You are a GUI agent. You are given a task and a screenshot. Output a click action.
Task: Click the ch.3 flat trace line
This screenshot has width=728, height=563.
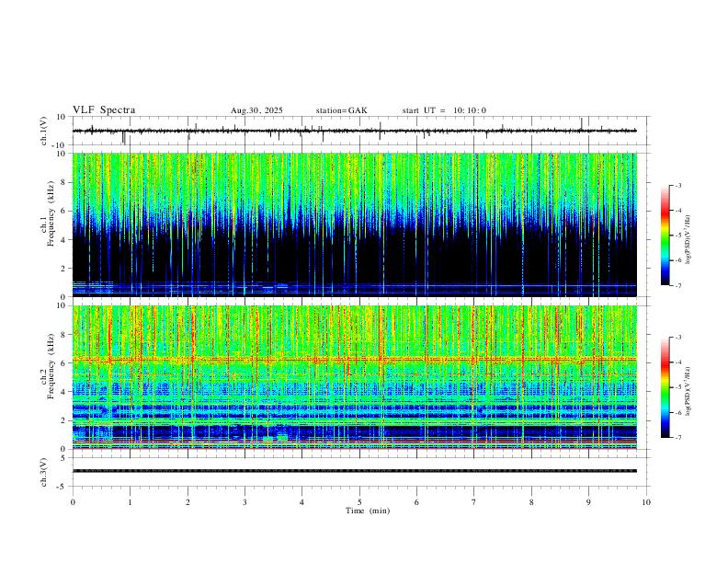coord(355,471)
